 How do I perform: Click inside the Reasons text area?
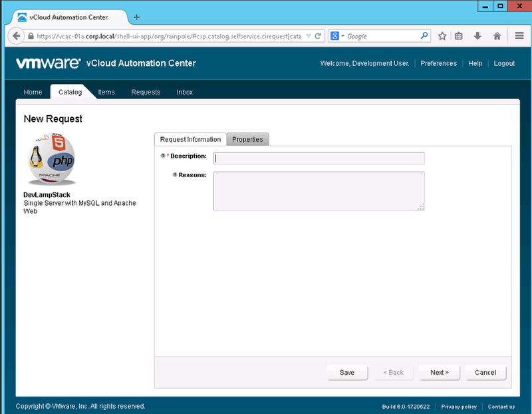pyautogui.click(x=319, y=191)
